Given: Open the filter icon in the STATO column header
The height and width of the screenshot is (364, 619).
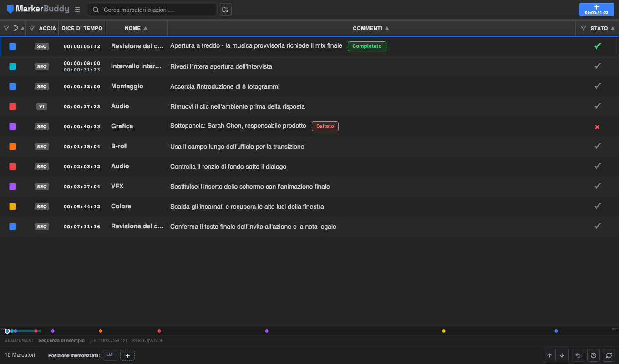Looking at the screenshot, I should tap(583, 28).
